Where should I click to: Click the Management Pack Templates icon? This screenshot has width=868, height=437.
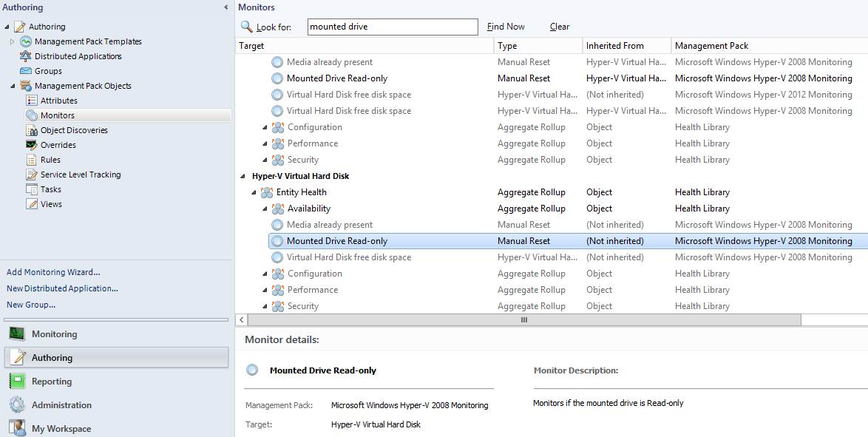point(25,41)
